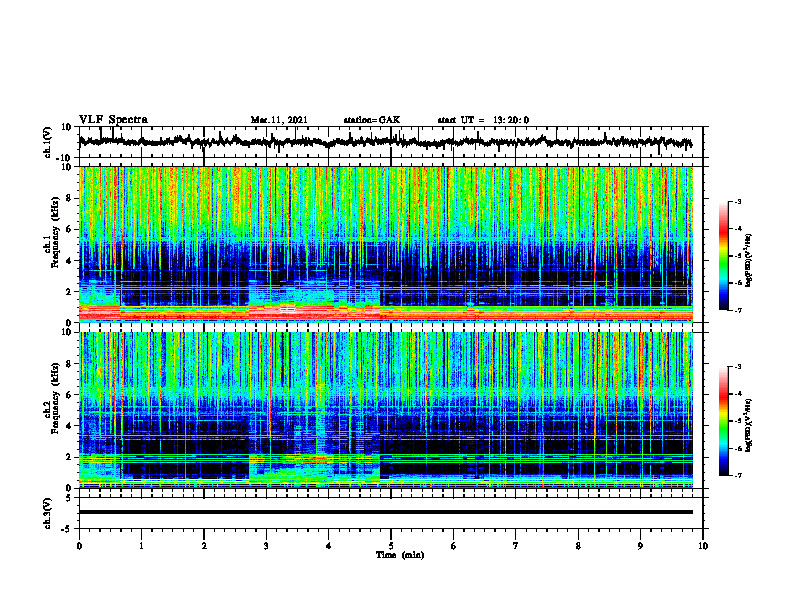Click time axis tick label "4"

pos(329,546)
